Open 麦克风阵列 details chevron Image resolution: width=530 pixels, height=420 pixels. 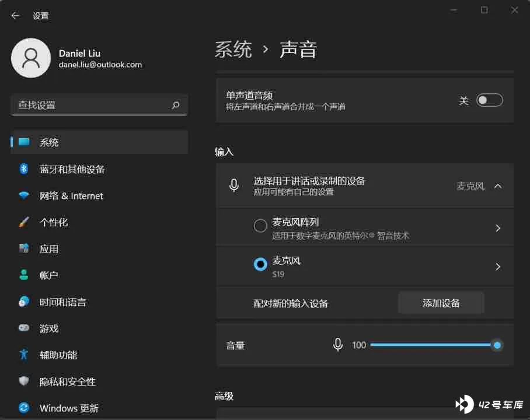click(x=497, y=229)
